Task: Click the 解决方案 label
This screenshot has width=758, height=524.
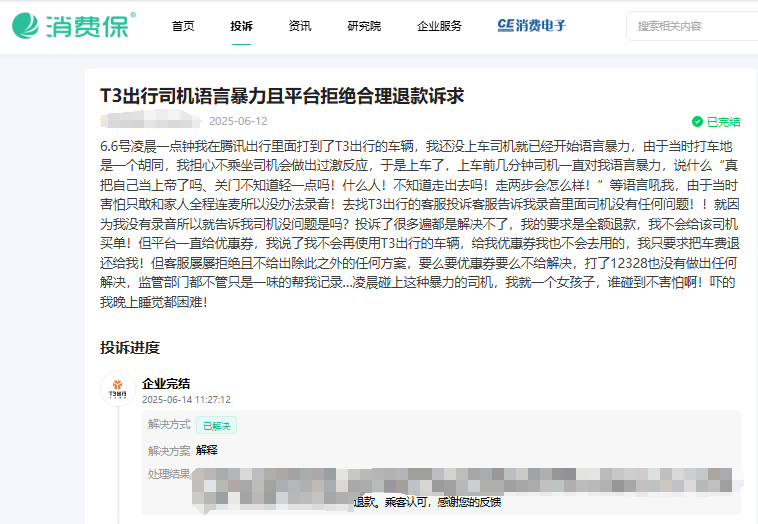Action: (x=169, y=451)
